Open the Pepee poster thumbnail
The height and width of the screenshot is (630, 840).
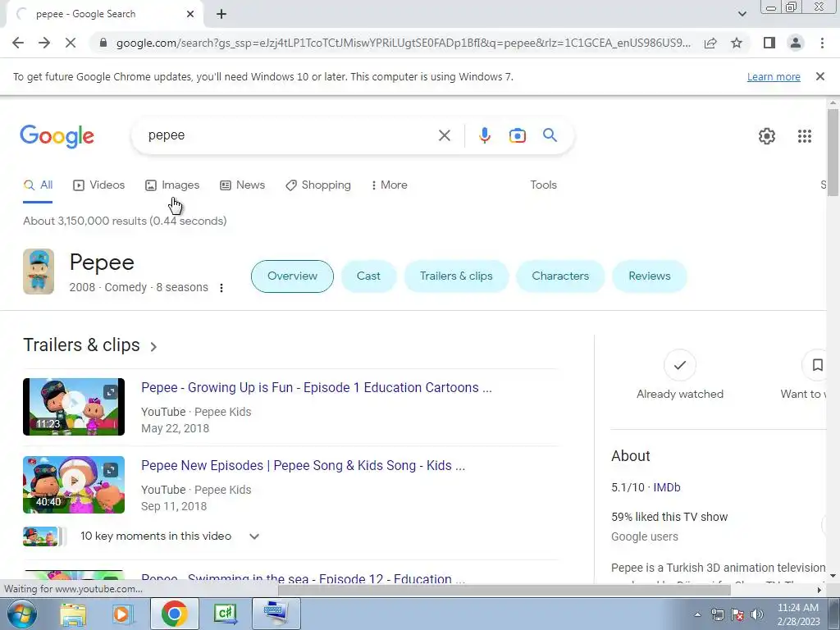(x=39, y=272)
